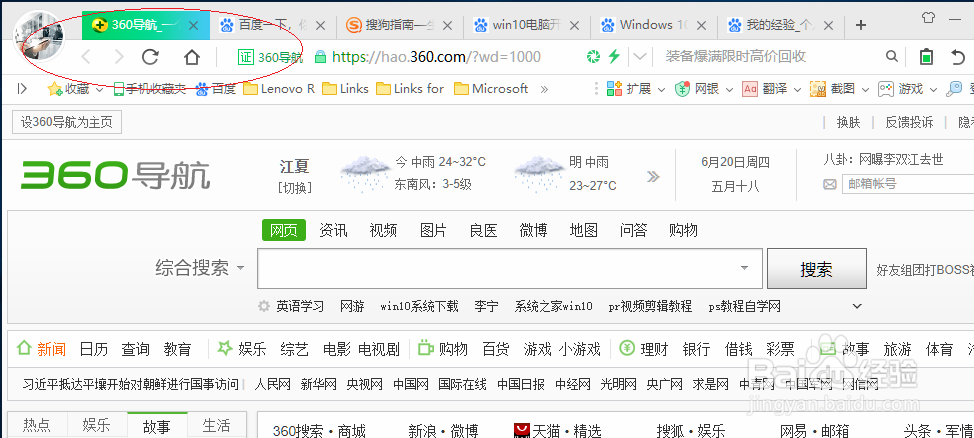Open the Microsoft bookmarks folder
The image size is (974, 438).
tap(491, 89)
